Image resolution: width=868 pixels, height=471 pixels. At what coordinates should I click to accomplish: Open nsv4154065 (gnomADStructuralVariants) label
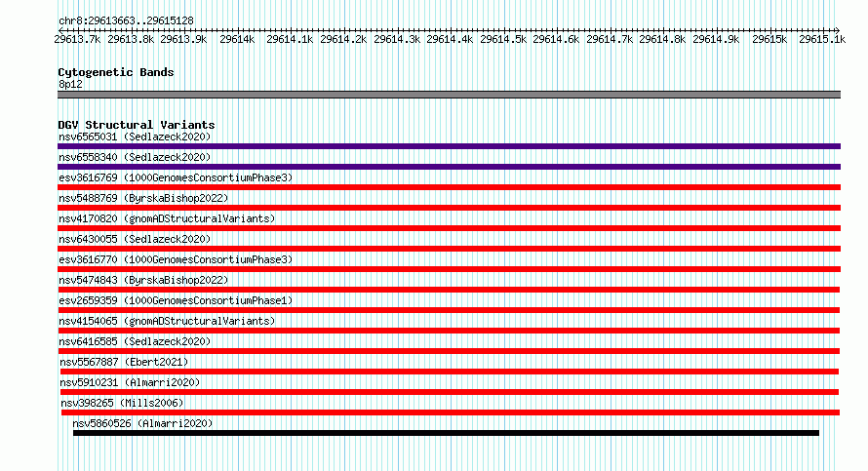(167, 321)
